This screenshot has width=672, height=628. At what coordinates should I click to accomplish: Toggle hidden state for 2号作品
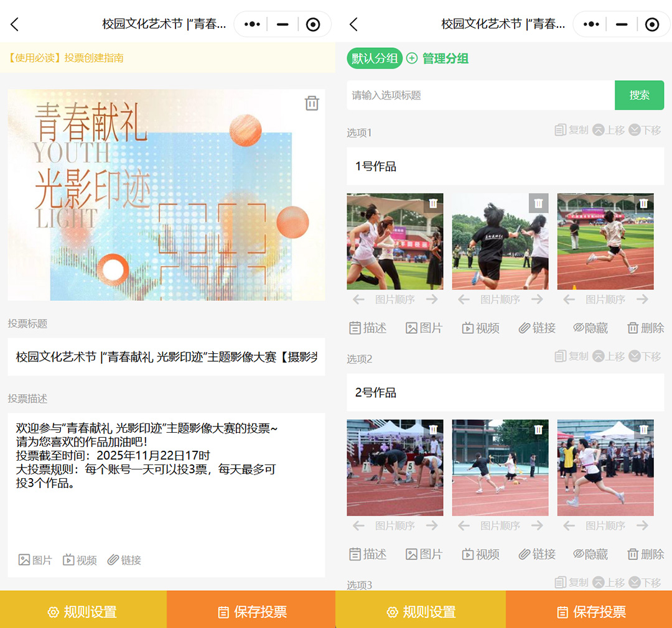590,554
